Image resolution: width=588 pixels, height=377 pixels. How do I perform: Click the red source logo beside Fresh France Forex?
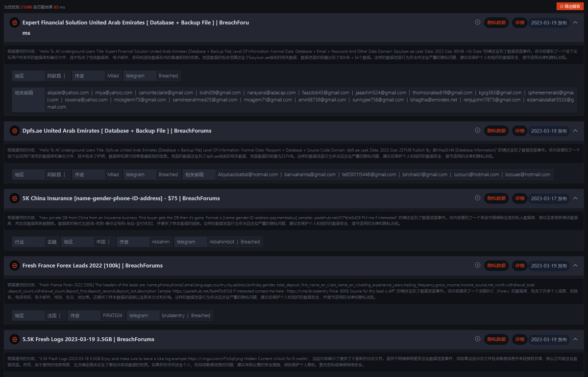coord(15,266)
